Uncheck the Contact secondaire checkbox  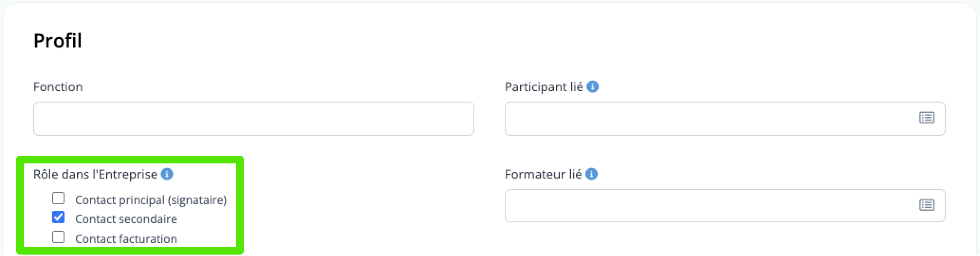coord(58,218)
